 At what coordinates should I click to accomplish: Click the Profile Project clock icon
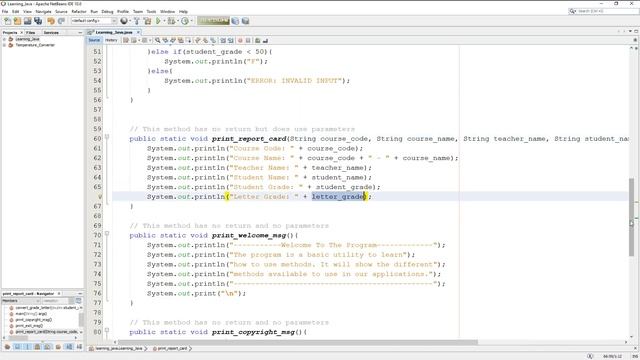click(185, 21)
